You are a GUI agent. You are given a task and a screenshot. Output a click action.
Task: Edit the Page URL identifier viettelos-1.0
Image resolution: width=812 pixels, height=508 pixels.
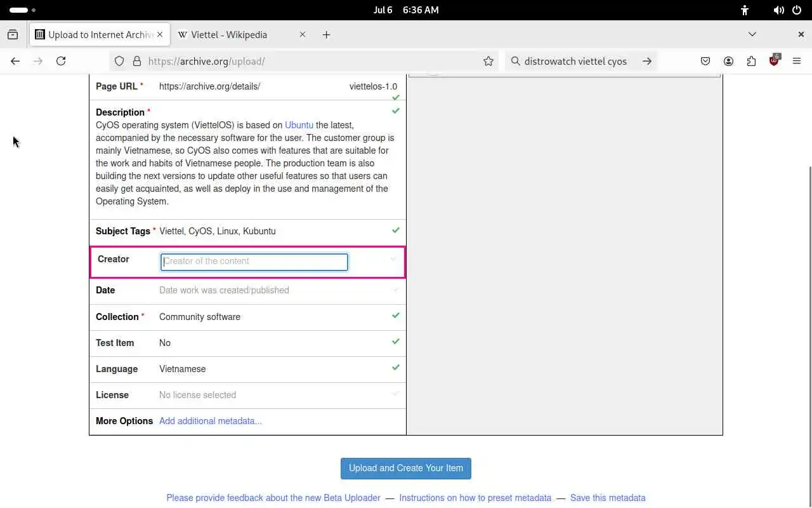tap(373, 86)
